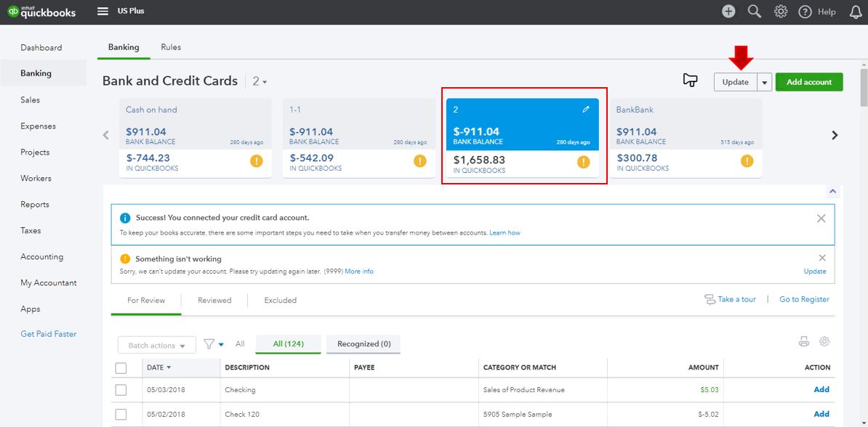Select all transactions with the header checkbox

tap(121, 367)
